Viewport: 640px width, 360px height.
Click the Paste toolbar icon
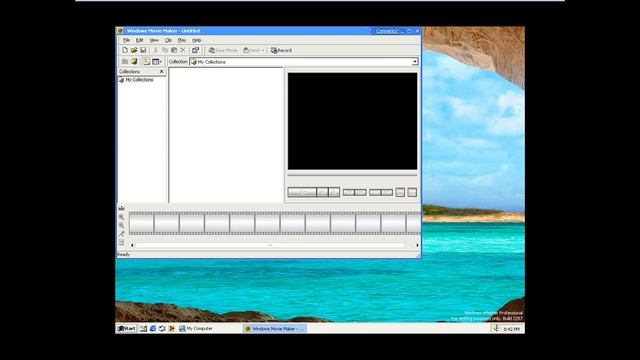point(174,50)
